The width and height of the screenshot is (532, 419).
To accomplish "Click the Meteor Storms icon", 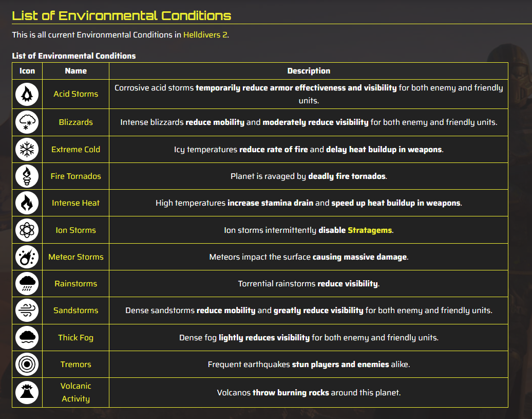I will [x=27, y=257].
